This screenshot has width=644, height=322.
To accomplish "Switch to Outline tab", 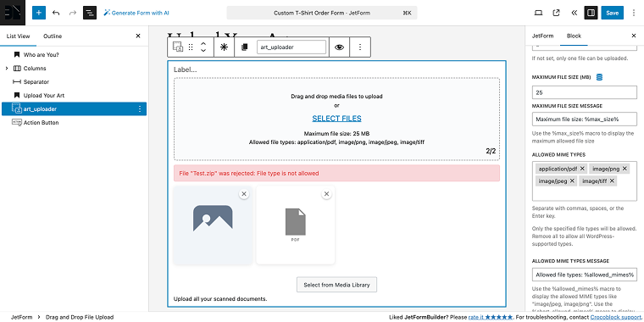I will (53, 36).
